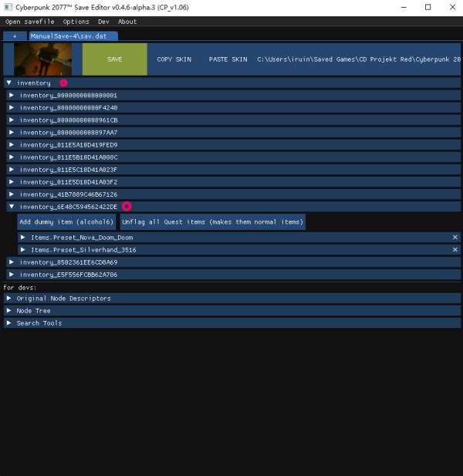The image size is (463, 476).
Task: Open the Dev menu
Action: pyautogui.click(x=103, y=22)
